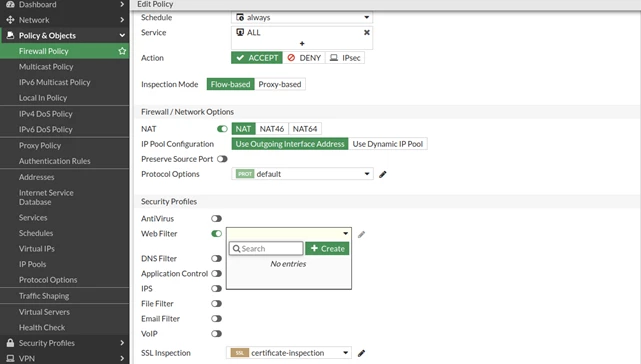Select the IPsec action button

click(345, 58)
